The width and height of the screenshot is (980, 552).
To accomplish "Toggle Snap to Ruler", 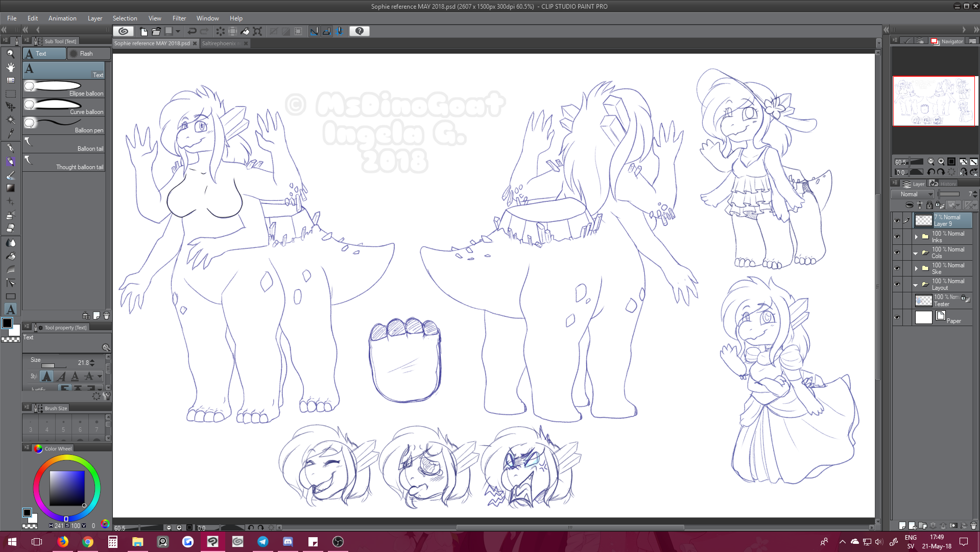I will tap(314, 31).
